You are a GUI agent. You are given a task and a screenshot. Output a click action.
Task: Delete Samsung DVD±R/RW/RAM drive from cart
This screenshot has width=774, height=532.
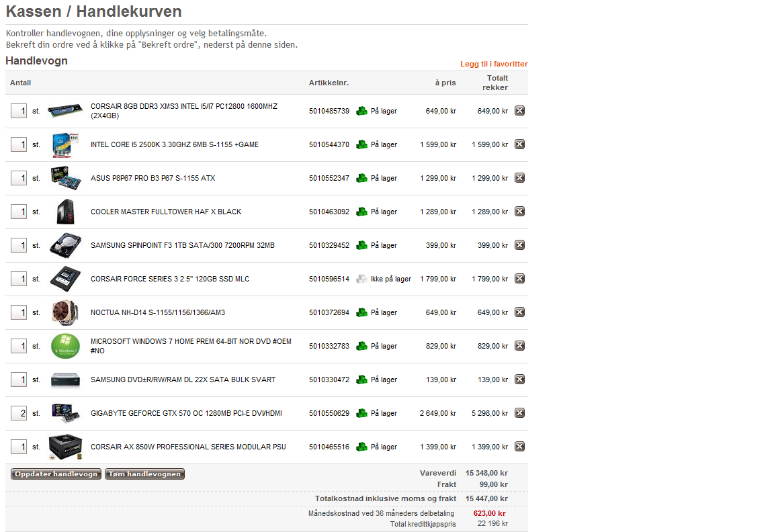[x=519, y=379]
